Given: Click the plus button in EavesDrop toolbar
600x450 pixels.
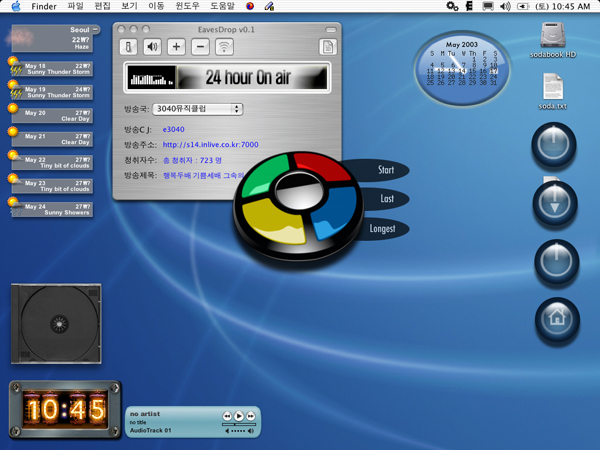Looking at the screenshot, I should (177, 47).
